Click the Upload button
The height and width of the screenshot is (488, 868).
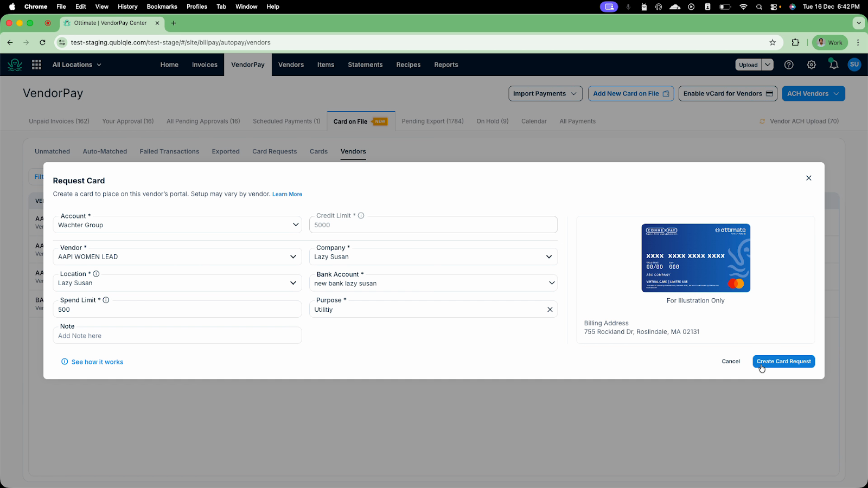click(x=748, y=65)
